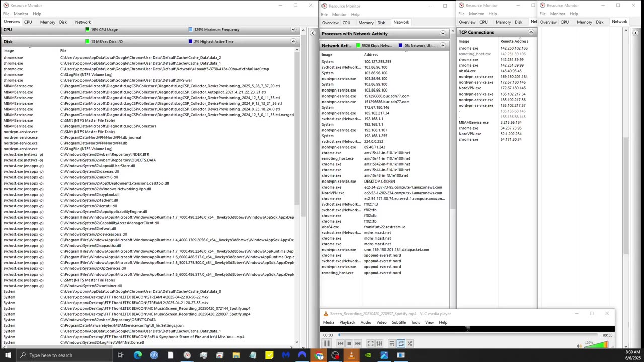Screen dimensions: 644x362
Task: Open VLC Playback menu
Action: [x=347, y=322]
